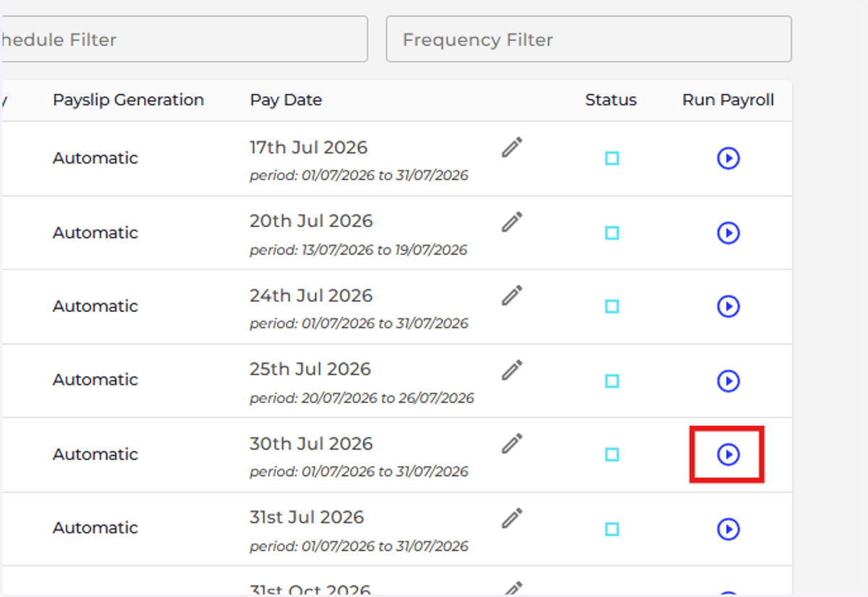The width and height of the screenshot is (868, 597).
Task: Select the 30th Jul 2026 pay date text
Action: point(311,444)
